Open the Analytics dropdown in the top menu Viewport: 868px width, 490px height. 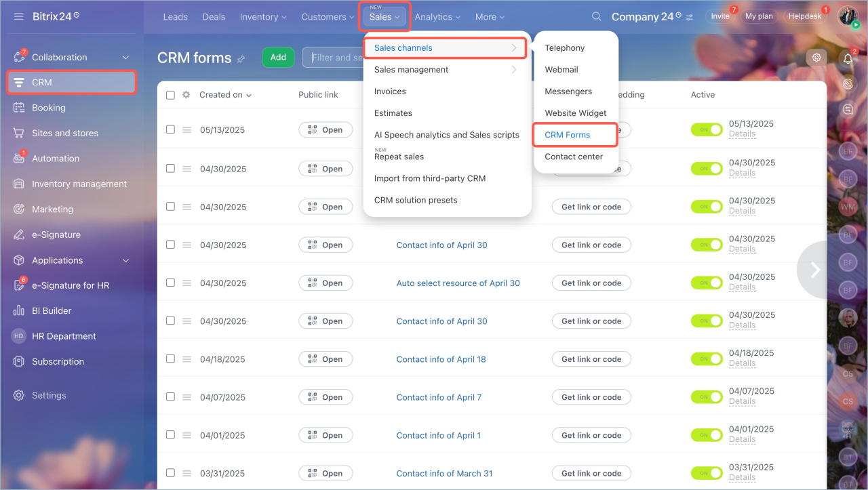pos(437,17)
